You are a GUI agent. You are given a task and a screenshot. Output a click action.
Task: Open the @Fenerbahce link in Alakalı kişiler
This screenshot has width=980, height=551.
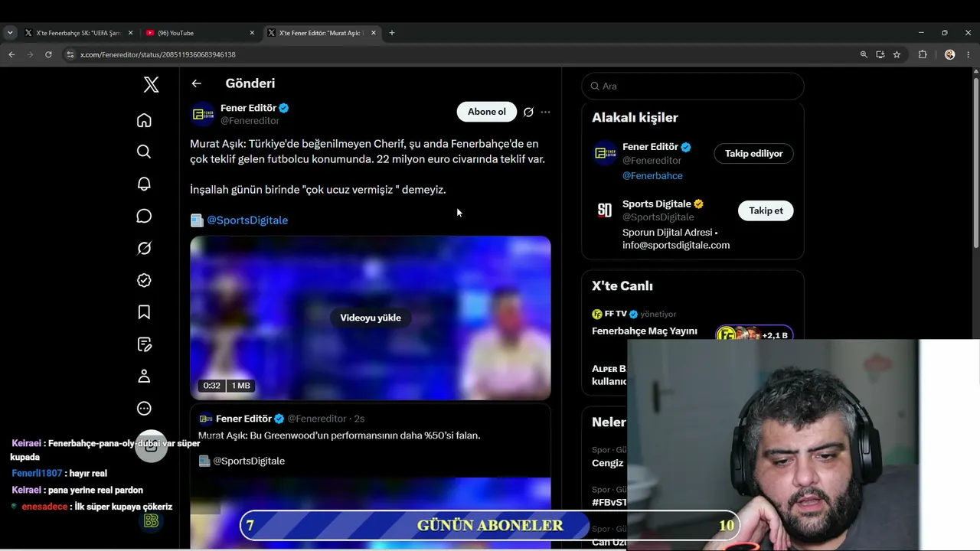pyautogui.click(x=652, y=176)
